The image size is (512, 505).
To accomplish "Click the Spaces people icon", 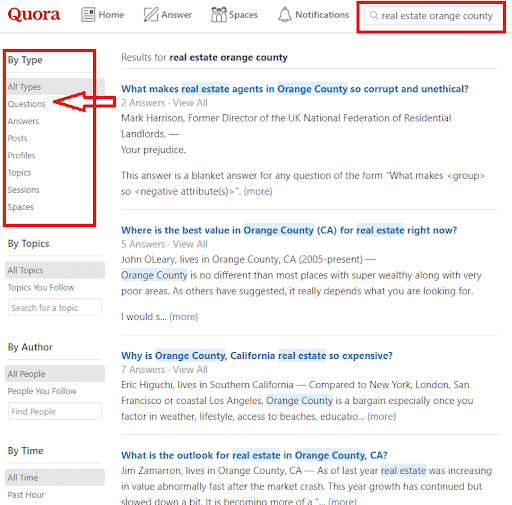I will [219, 15].
